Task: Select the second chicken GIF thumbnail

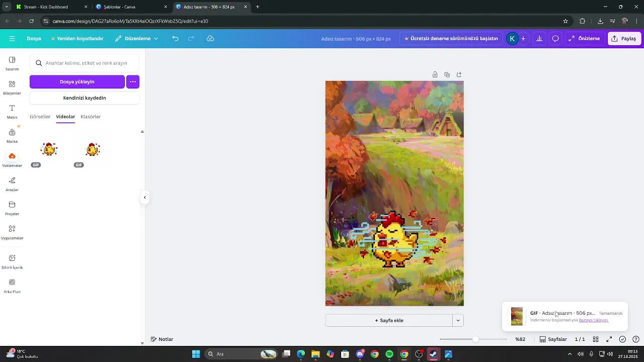Action: (93, 149)
